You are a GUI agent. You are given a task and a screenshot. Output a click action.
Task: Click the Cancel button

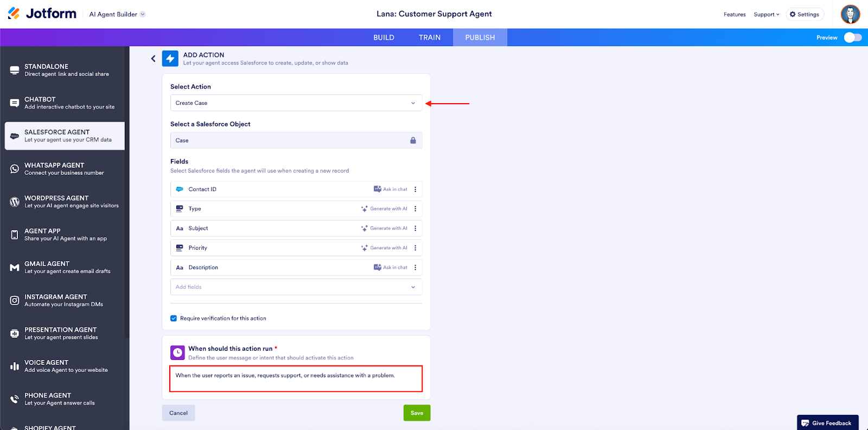pyautogui.click(x=178, y=413)
